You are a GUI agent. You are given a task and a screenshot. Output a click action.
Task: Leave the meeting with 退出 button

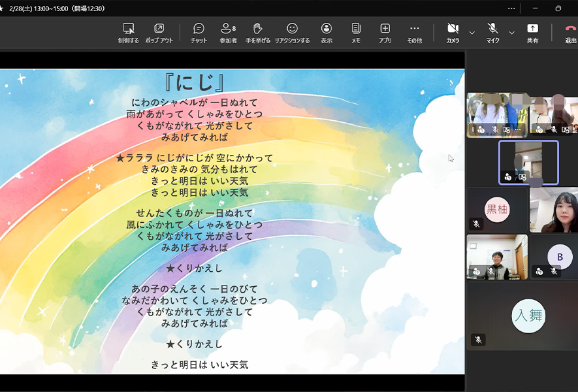pyautogui.click(x=570, y=32)
